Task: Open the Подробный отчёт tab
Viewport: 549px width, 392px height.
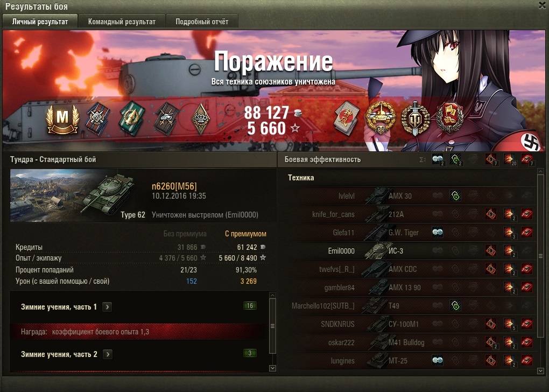Action: click(202, 22)
